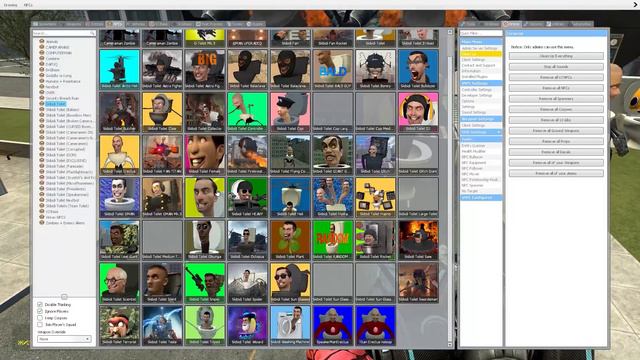Click the Clean Up Everything button
This screenshot has height=360, width=640.
click(x=556, y=56)
